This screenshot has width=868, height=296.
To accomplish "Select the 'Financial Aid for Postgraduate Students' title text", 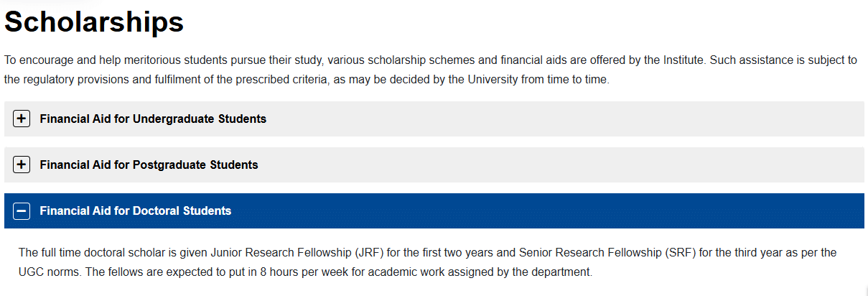I will pos(149,165).
